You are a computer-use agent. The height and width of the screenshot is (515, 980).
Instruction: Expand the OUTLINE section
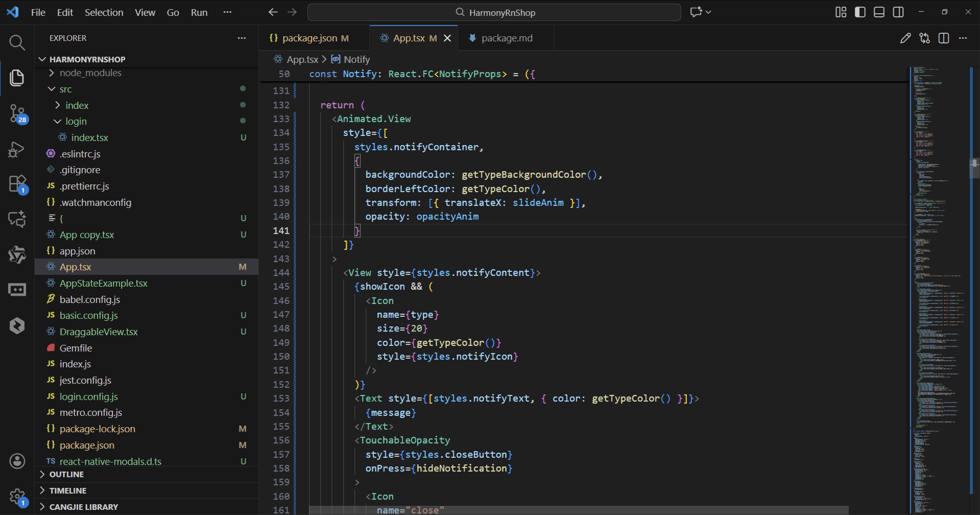tap(67, 474)
